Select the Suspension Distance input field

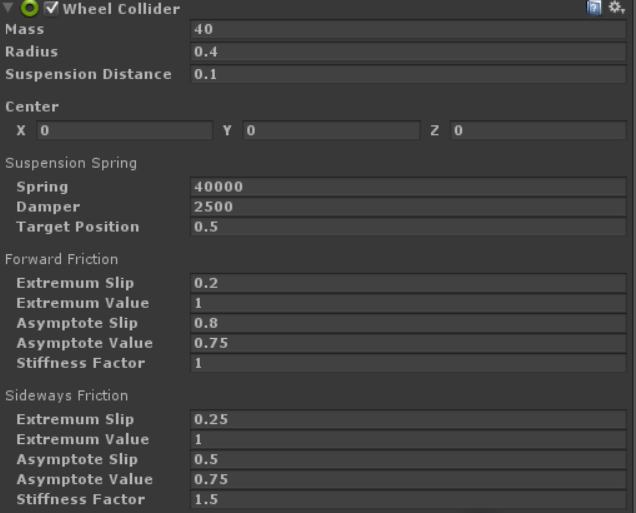408,74
